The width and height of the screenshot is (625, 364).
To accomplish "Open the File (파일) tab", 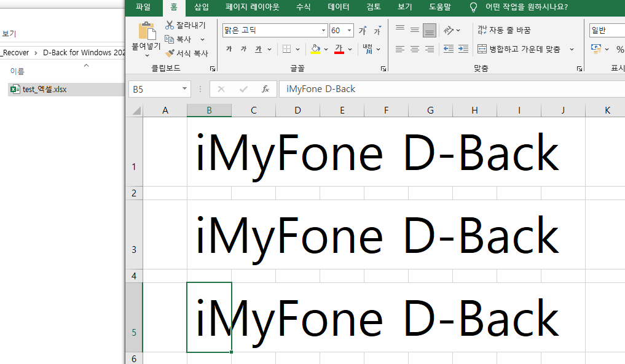I will [x=143, y=7].
